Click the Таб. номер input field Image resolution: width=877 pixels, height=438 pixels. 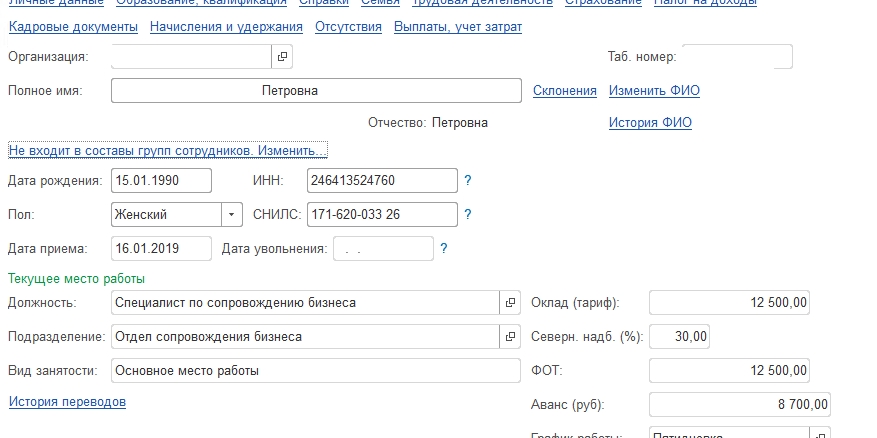pos(737,57)
